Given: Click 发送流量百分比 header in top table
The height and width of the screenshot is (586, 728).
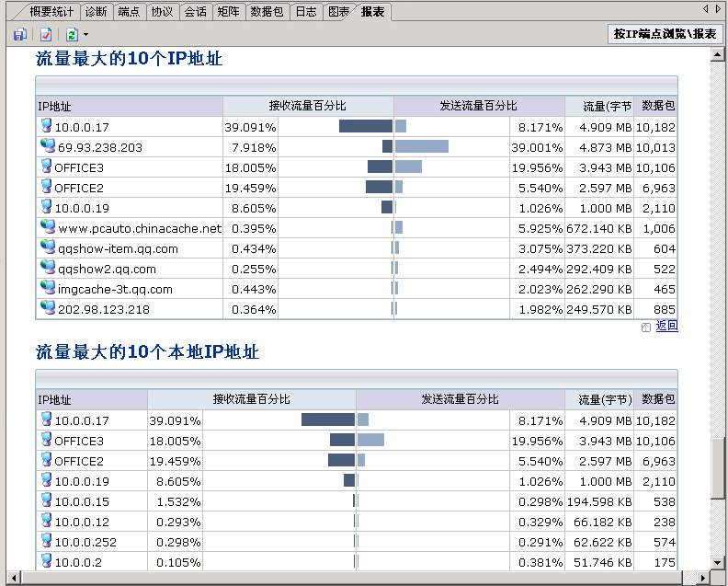Looking at the screenshot, I should click(x=479, y=107).
